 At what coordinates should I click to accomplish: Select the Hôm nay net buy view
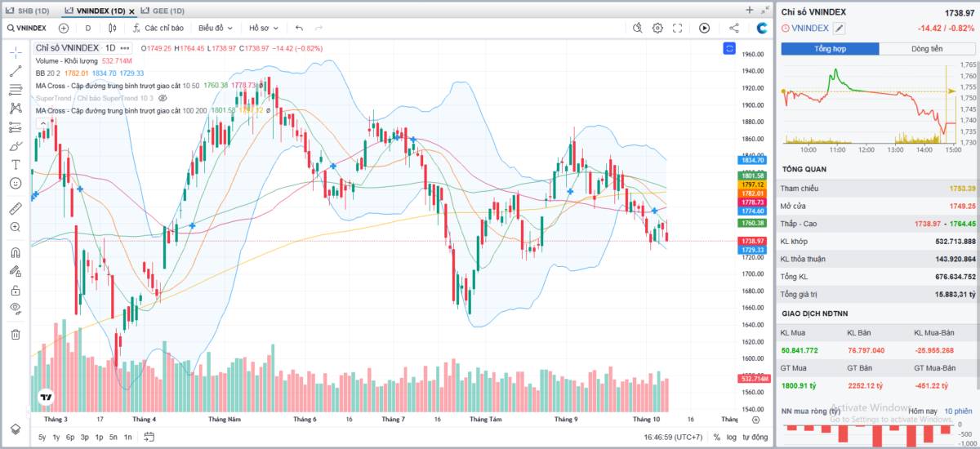click(x=923, y=411)
